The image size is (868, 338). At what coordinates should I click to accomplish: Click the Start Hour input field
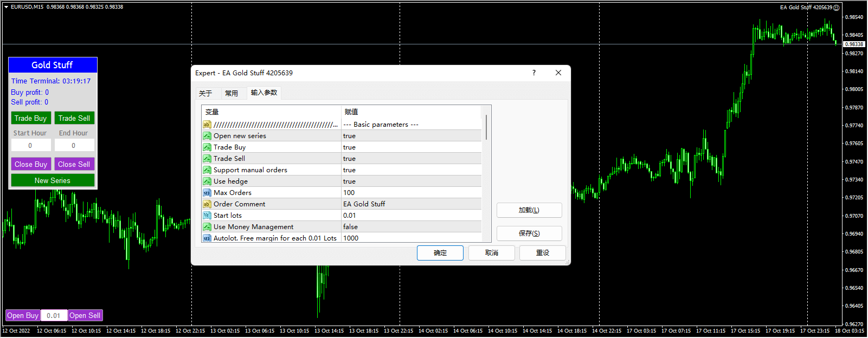tap(31, 145)
